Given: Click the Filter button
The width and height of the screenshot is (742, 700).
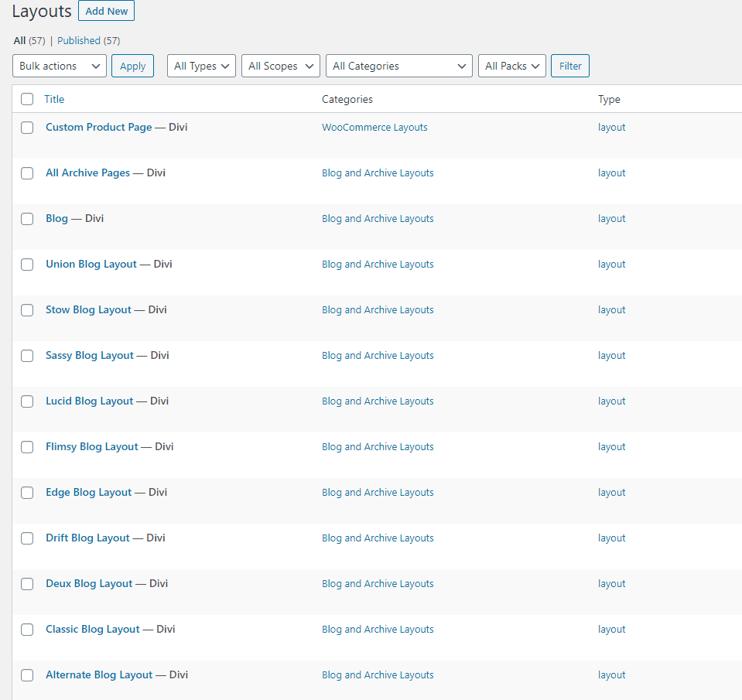Looking at the screenshot, I should (570, 66).
